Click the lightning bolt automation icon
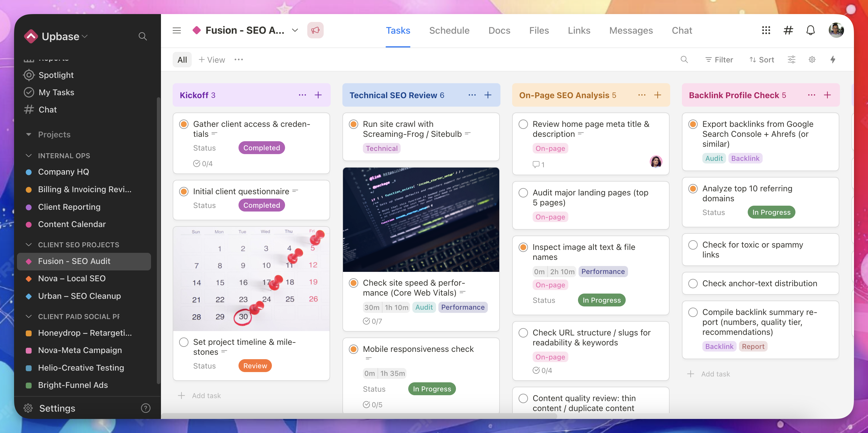Screen dimensions: 868x433 [833, 60]
